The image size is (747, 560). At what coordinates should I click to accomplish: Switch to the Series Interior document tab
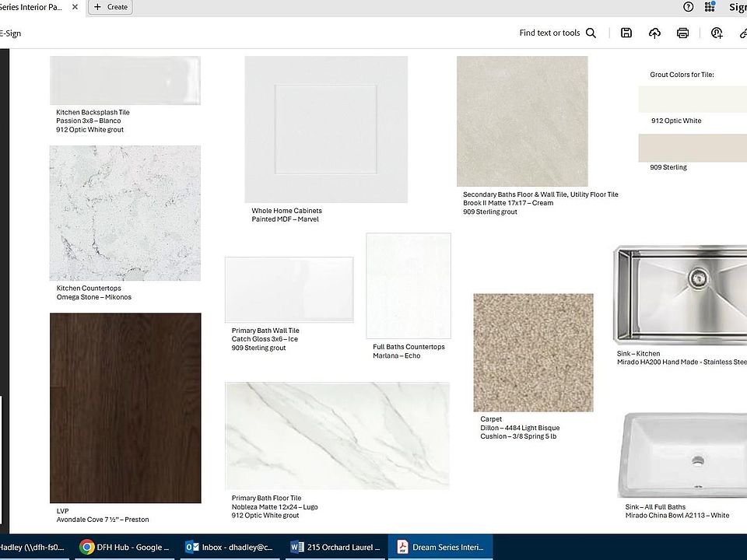point(31,7)
